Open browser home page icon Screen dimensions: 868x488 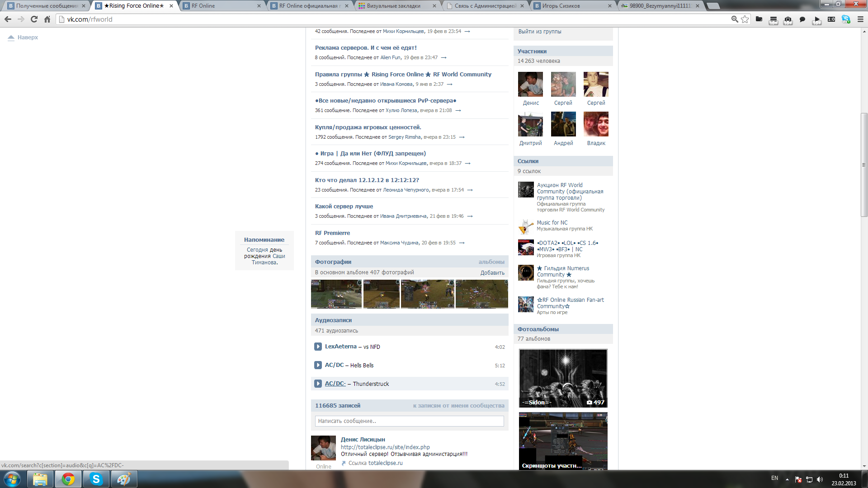pos(47,19)
